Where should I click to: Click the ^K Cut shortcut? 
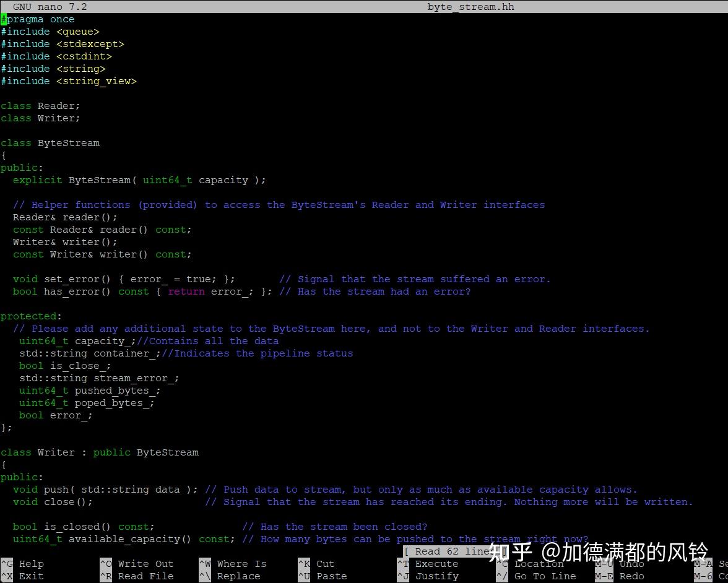pyautogui.click(x=316, y=563)
